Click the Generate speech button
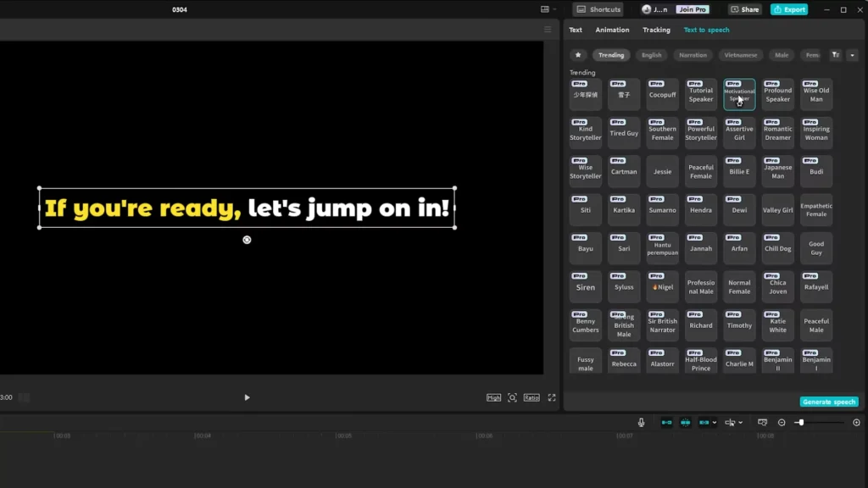The height and width of the screenshot is (488, 868). pyautogui.click(x=828, y=401)
